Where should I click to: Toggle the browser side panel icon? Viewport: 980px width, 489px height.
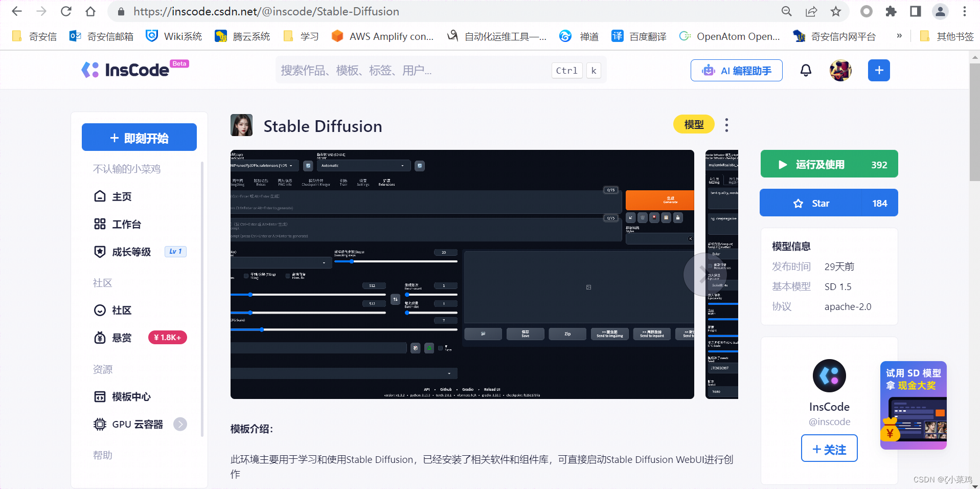click(x=916, y=11)
